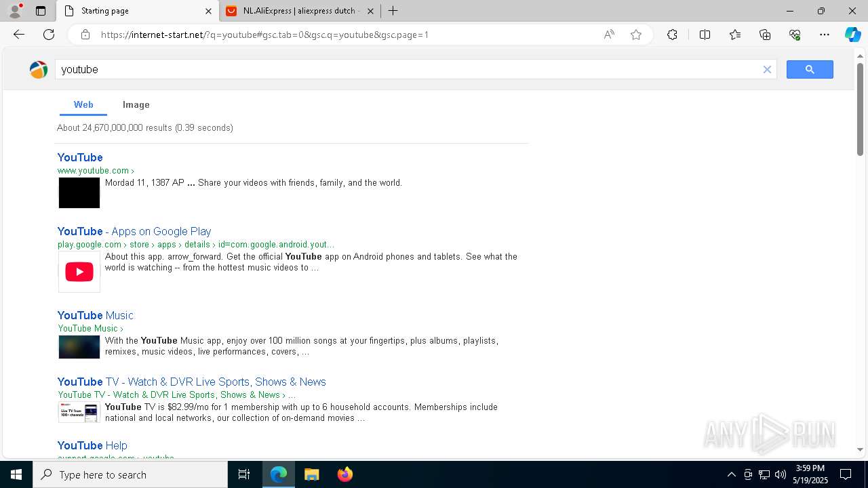Open the Extensions puzzle icon
Viewport: 868px width, 488px height.
(x=672, y=35)
